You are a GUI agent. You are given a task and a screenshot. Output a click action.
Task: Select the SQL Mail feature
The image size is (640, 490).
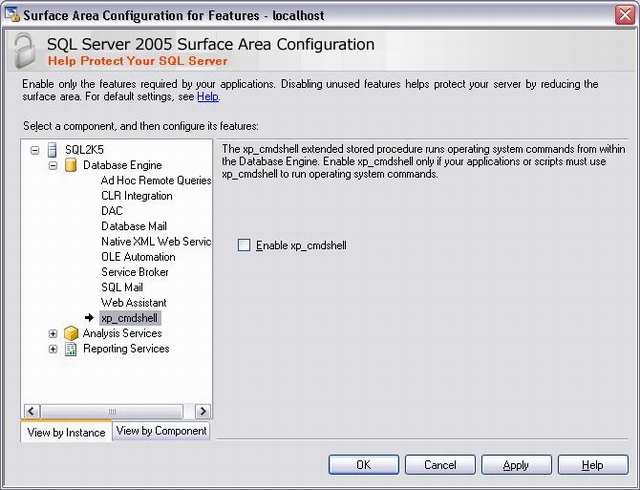coord(122,287)
